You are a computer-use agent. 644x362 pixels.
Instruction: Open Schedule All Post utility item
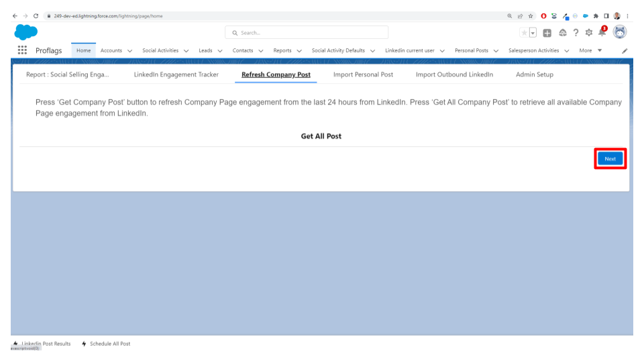point(106,343)
